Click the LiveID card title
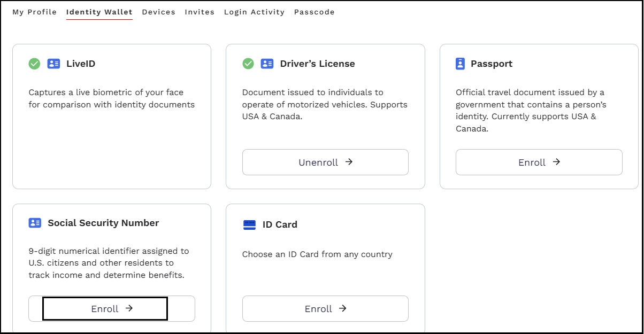Image resolution: width=644 pixels, height=334 pixels. 81,64
